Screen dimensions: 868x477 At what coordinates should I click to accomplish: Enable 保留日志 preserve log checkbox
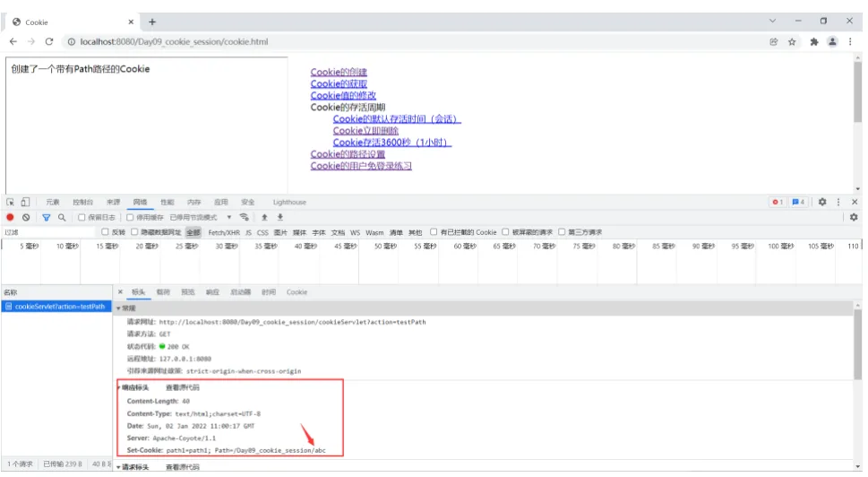pos(82,217)
